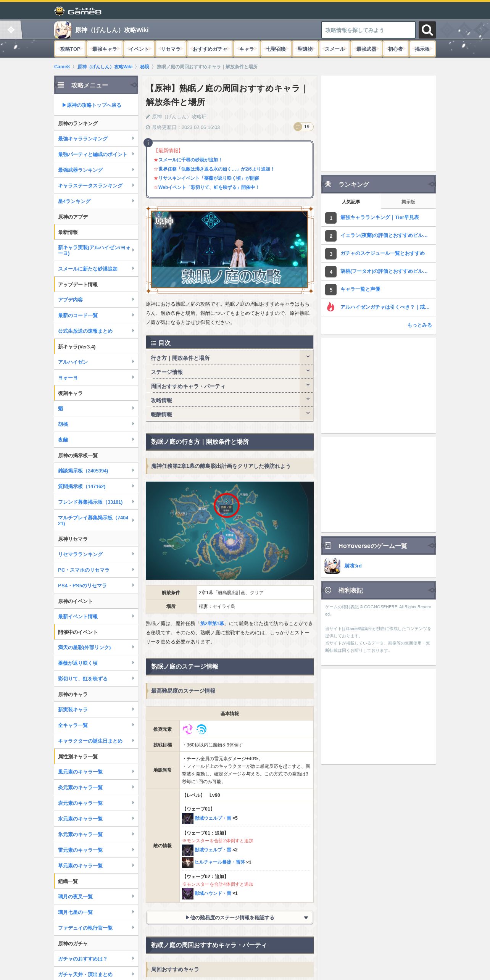Image resolution: width=490 pixels, height=980 pixels.
Task: Click 秘境 breadcrumb link
Action: tap(145, 67)
